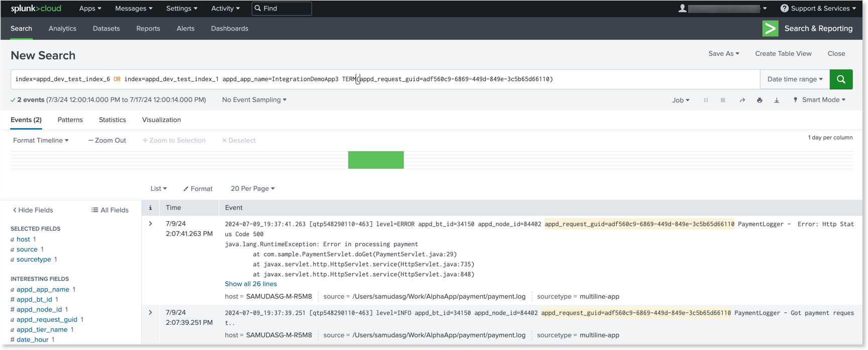Change Smart Mode search mode
Viewport: 868px width, 350px height.
click(x=819, y=100)
